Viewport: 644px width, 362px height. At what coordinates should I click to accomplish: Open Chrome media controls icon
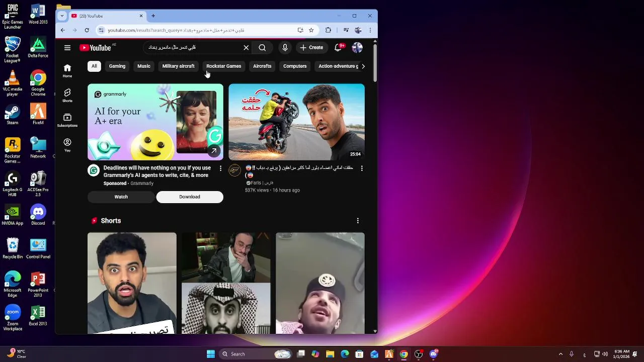tap(346, 30)
